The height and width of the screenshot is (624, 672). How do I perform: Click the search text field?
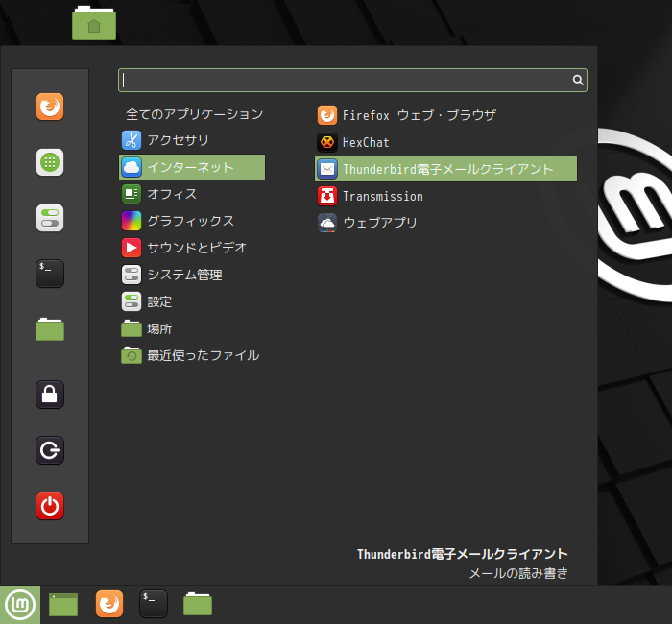click(x=352, y=80)
